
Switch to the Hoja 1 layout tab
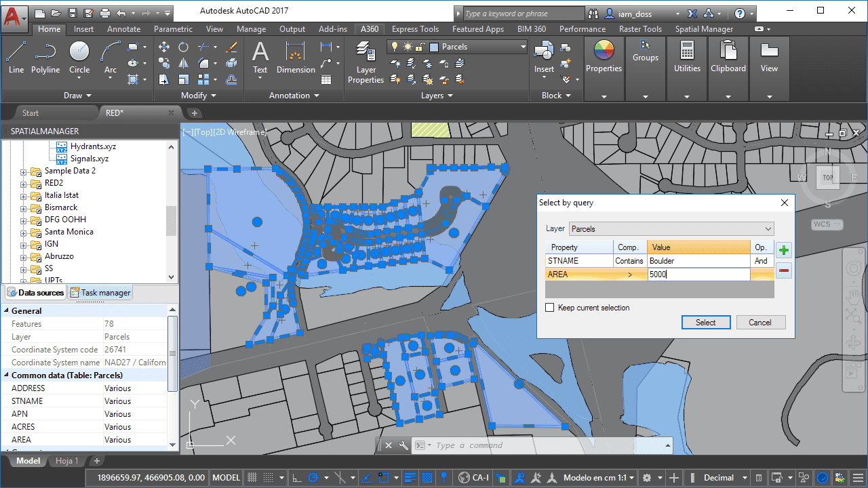(x=67, y=461)
